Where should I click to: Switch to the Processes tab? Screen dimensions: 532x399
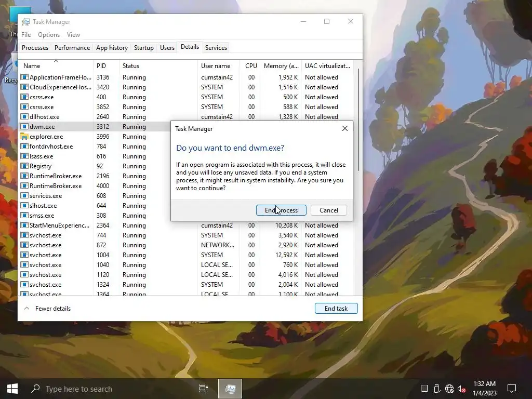click(x=35, y=47)
